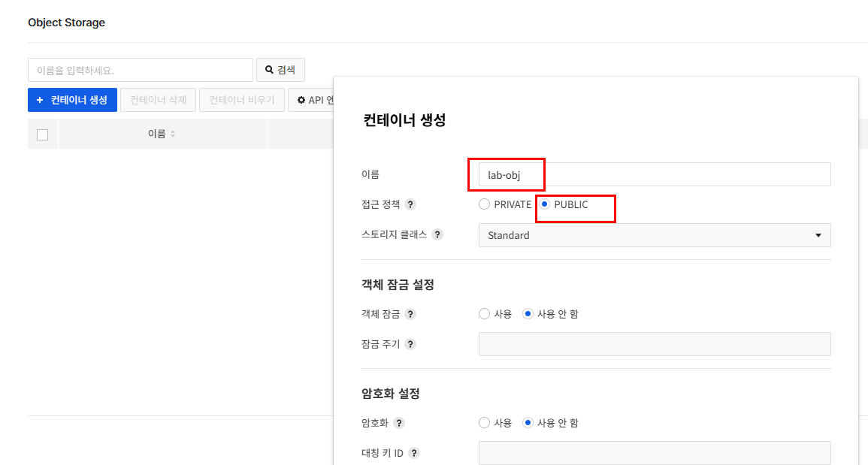Click the 대칭 키 ID input field
This screenshot has width=868, height=465.
(x=655, y=453)
